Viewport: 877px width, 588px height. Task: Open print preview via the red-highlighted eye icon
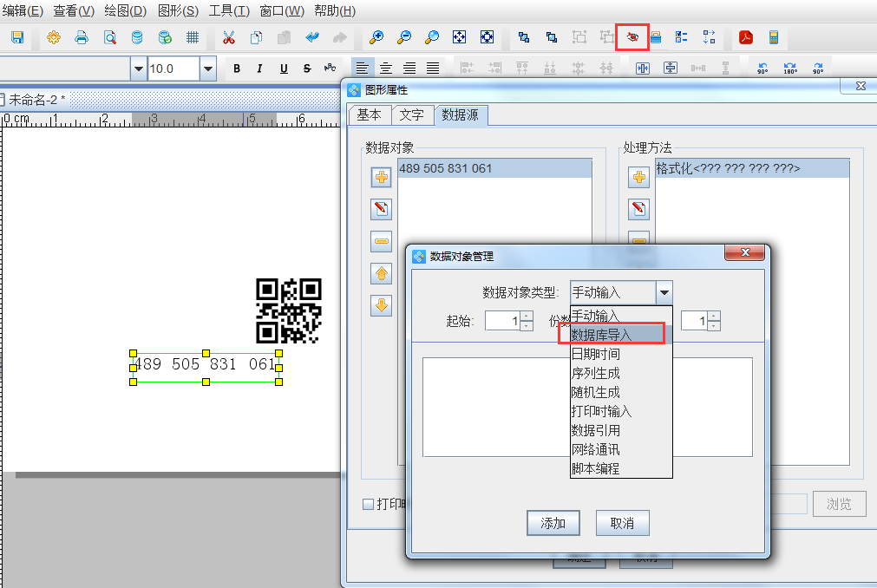[632, 37]
